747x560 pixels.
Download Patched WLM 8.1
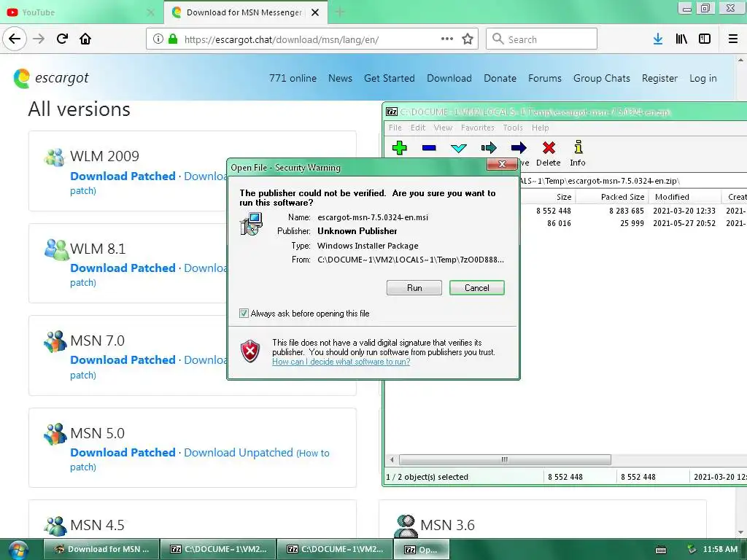coord(123,268)
